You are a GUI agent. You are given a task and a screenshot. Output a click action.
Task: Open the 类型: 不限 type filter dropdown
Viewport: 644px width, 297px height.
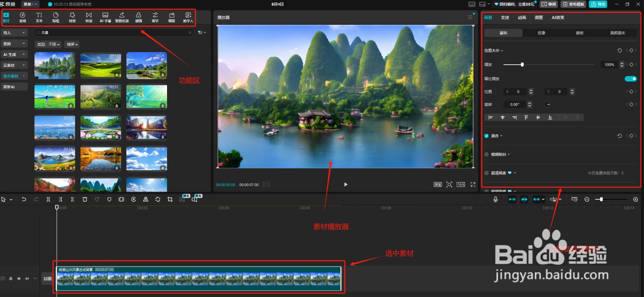point(48,44)
